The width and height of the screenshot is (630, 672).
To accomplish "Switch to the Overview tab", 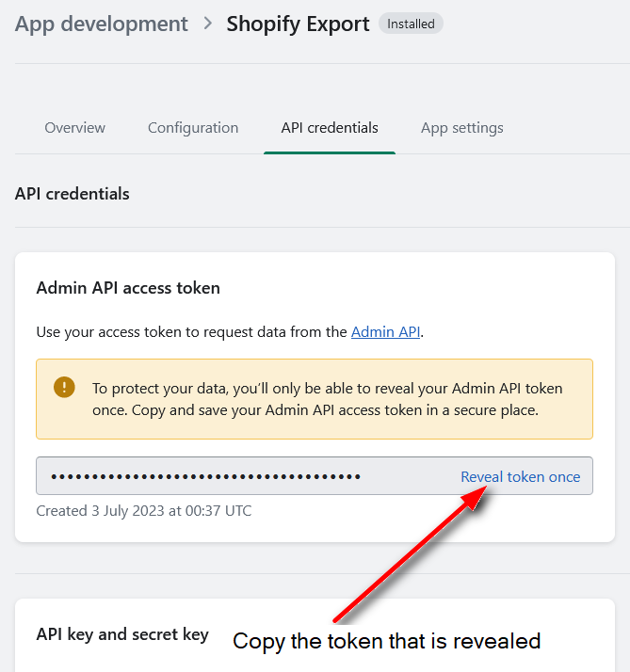I will click(74, 128).
